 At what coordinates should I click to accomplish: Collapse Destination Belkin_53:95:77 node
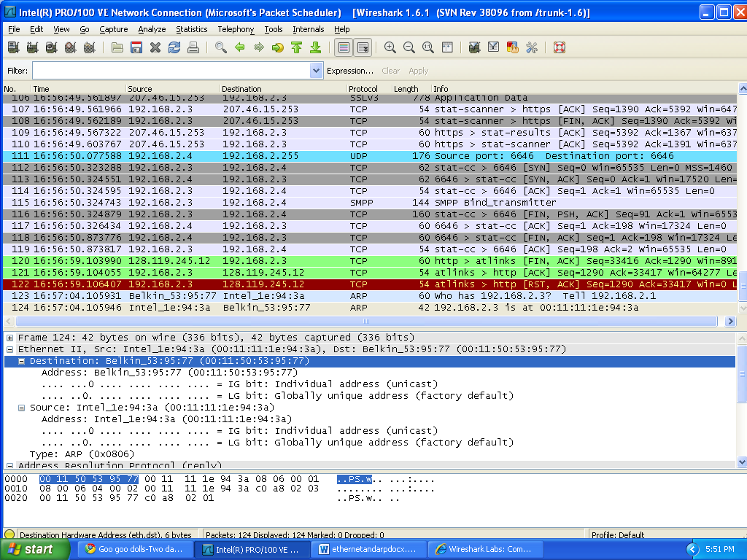(x=21, y=361)
